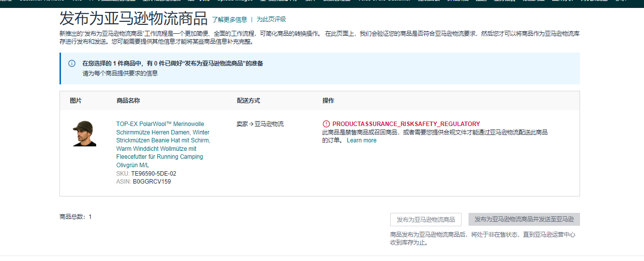This screenshot has height=261, width=644.
Task: Open the Learn more link
Action: [x=361, y=140]
